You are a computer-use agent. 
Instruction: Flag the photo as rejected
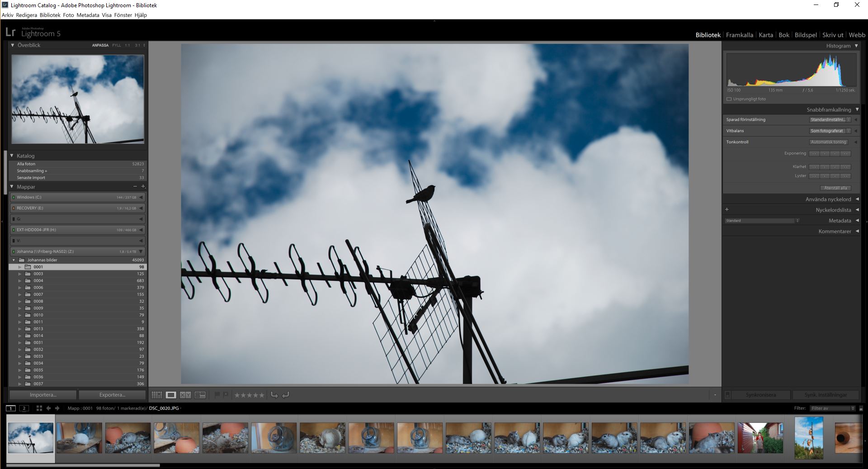(226, 395)
